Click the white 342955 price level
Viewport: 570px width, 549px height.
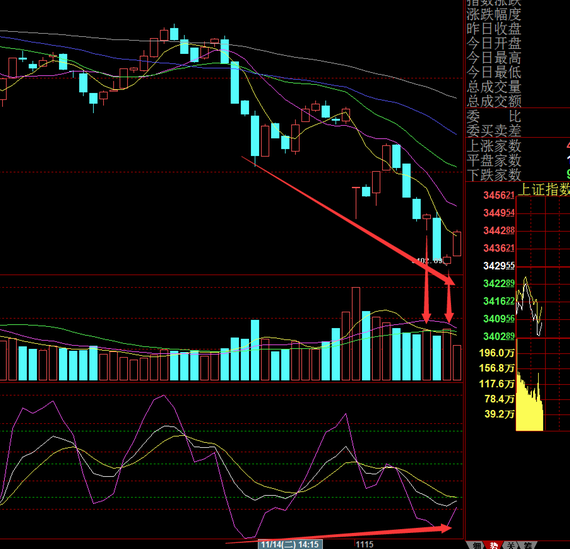[x=499, y=266]
